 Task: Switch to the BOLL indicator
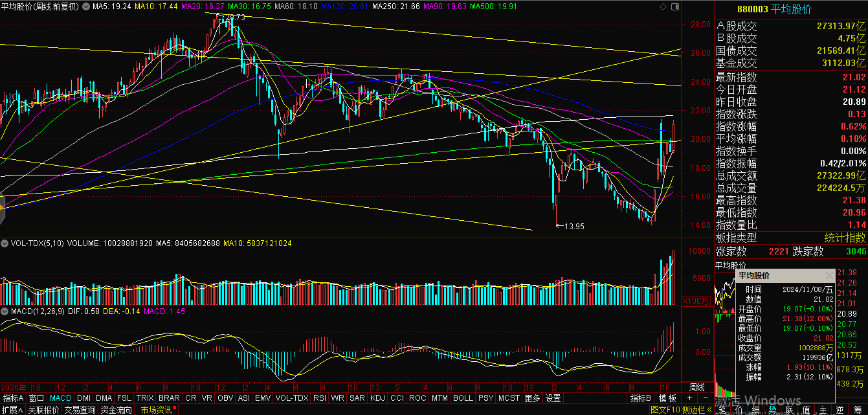click(463, 398)
